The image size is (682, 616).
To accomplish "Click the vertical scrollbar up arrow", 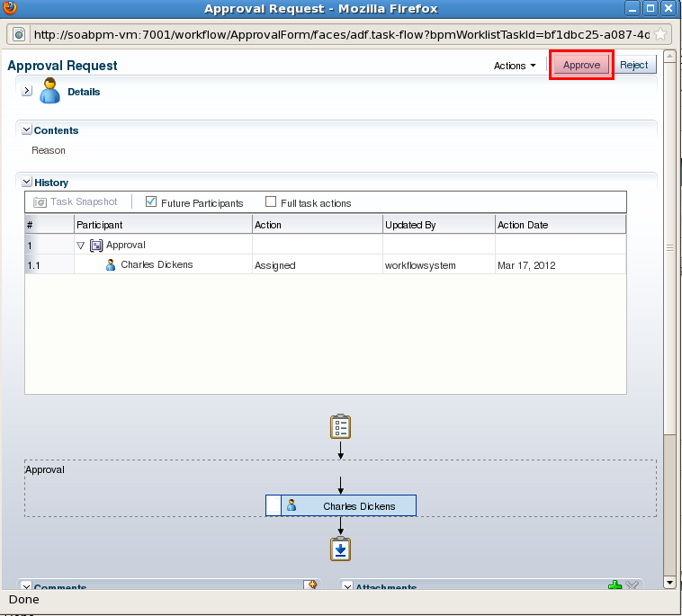I will [669, 56].
